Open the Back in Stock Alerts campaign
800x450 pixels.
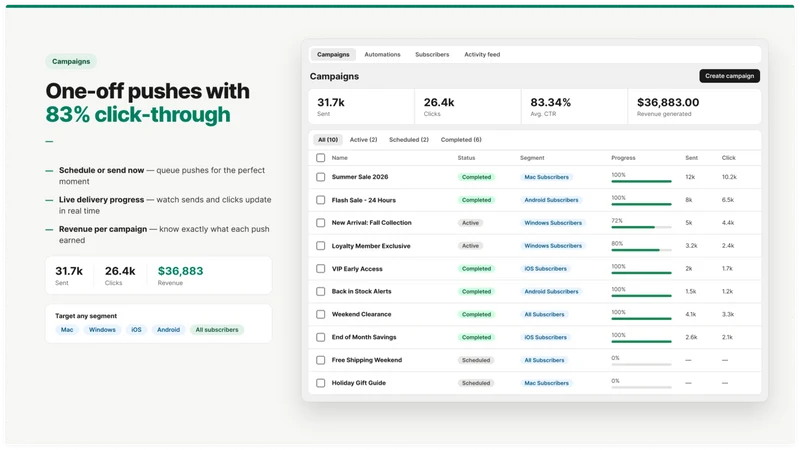click(x=362, y=291)
